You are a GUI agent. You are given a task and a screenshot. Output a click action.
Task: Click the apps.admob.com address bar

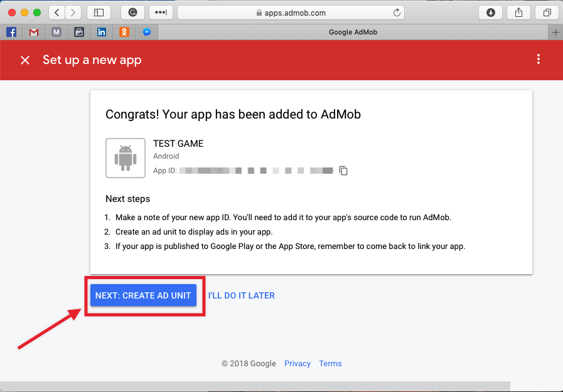point(291,13)
